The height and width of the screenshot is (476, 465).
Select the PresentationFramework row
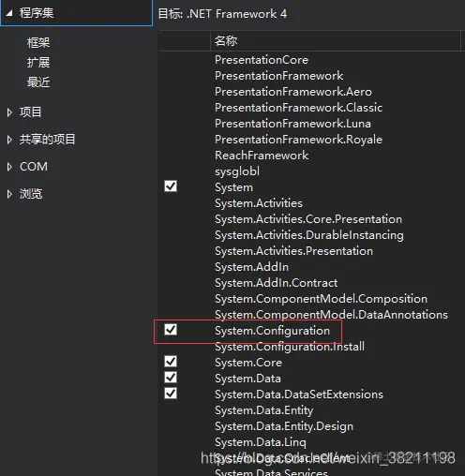(279, 76)
